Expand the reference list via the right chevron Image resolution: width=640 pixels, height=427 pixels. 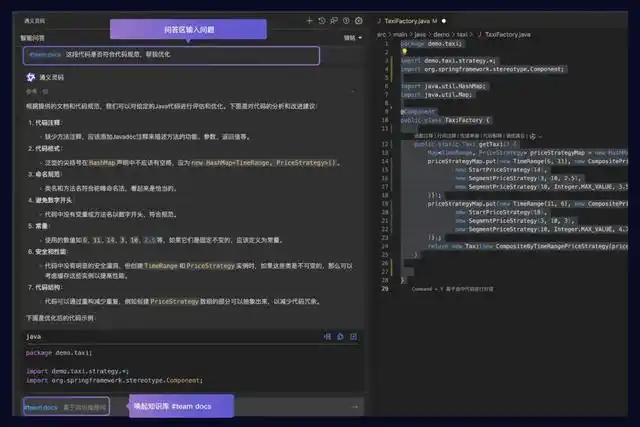click(x=353, y=91)
